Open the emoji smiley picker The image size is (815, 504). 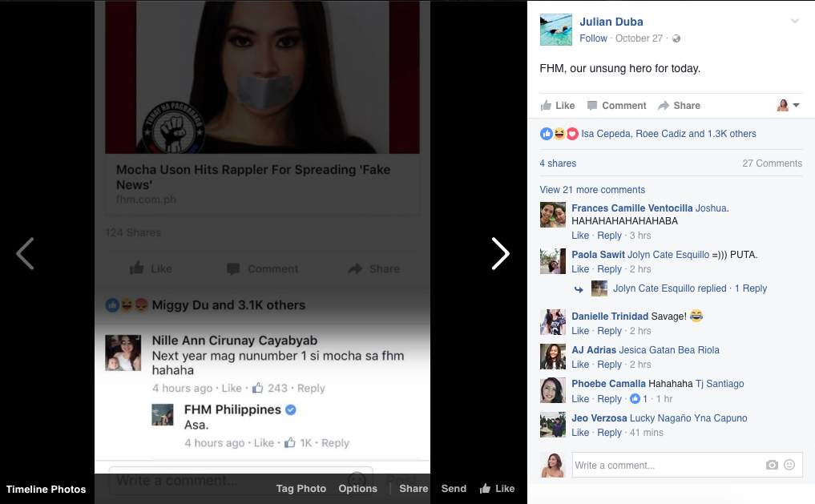[x=789, y=465]
